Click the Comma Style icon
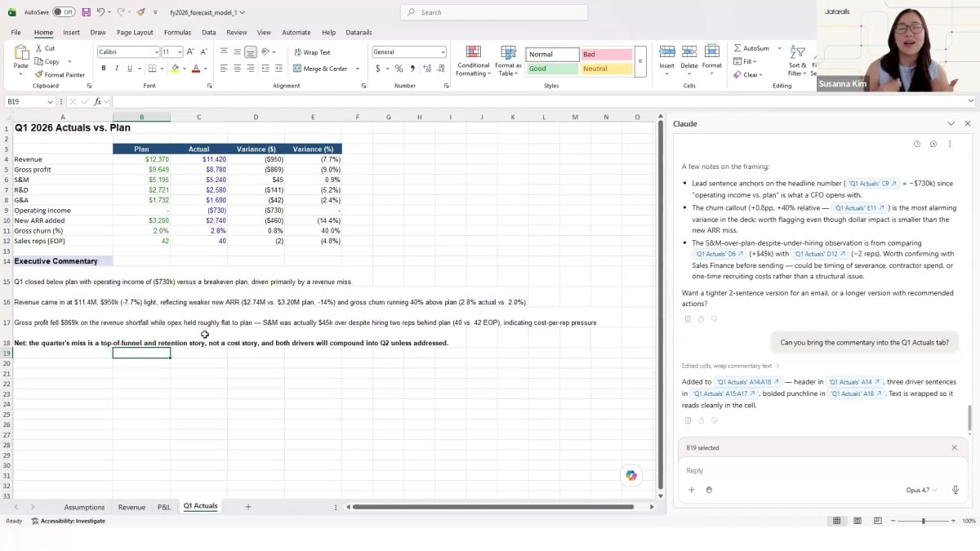This screenshot has width=980, height=551. (x=412, y=69)
